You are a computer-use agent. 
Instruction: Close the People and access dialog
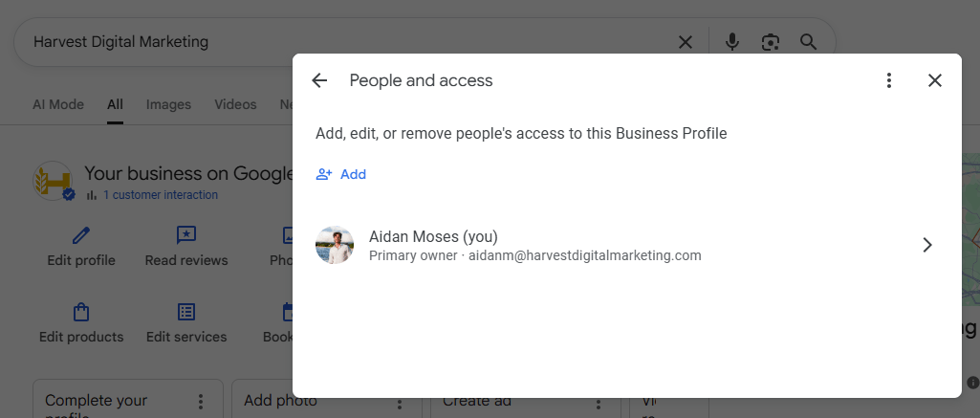coord(934,80)
